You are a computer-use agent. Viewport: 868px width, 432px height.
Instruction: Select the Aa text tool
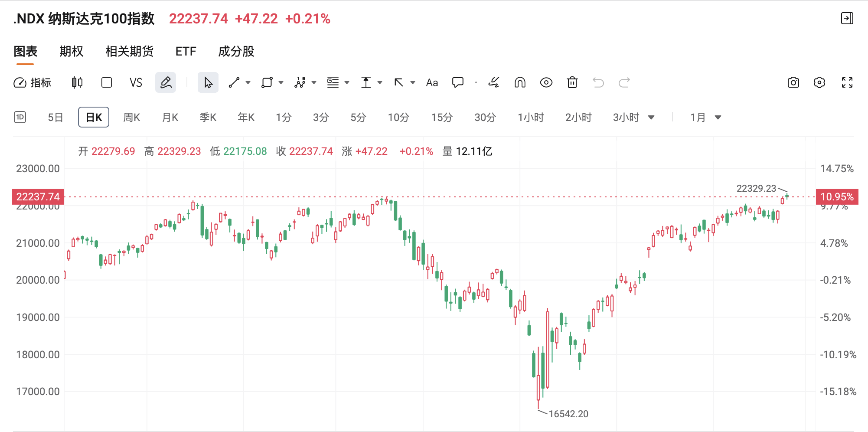[x=432, y=82]
